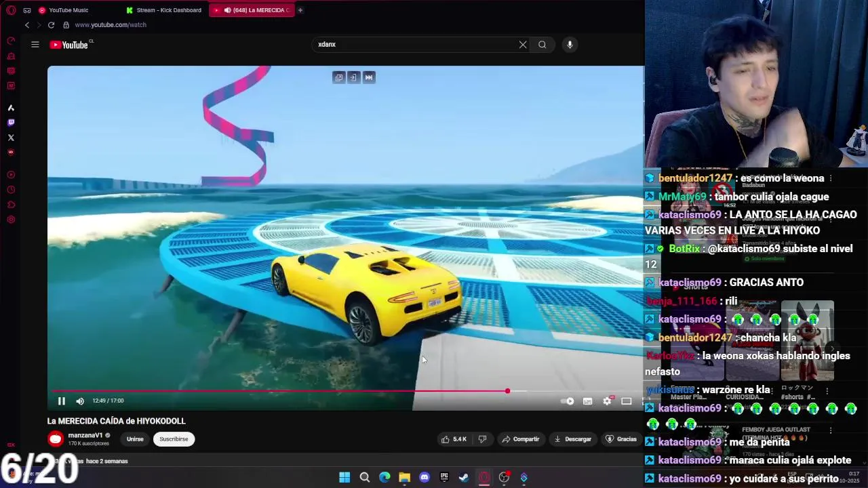Open browser settings gear in sidebar

[x=11, y=220]
